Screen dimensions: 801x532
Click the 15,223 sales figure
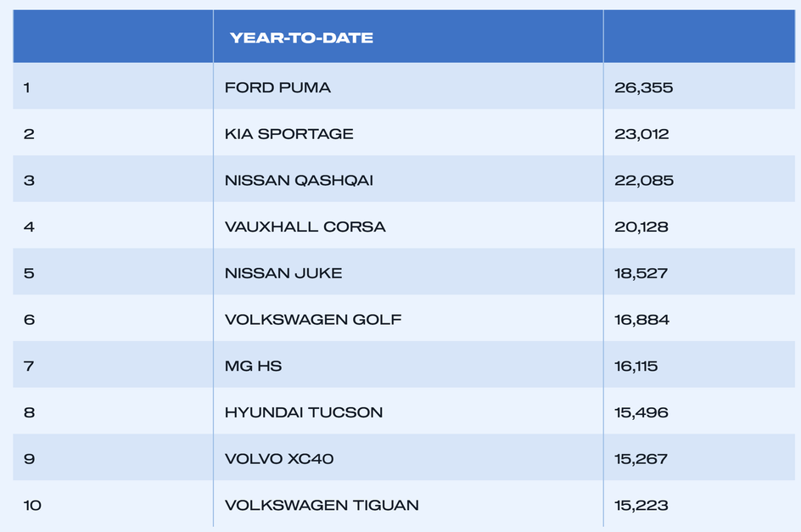pyautogui.click(x=641, y=507)
